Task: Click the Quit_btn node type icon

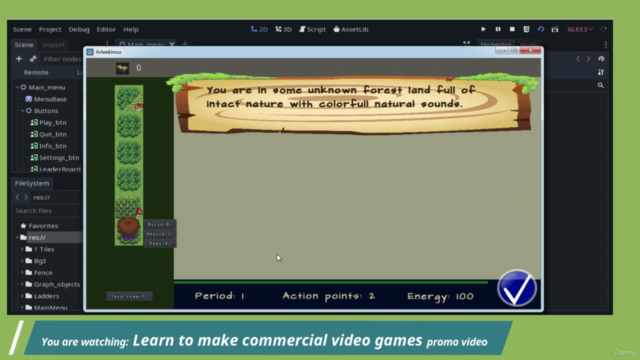Action: pos(34,134)
